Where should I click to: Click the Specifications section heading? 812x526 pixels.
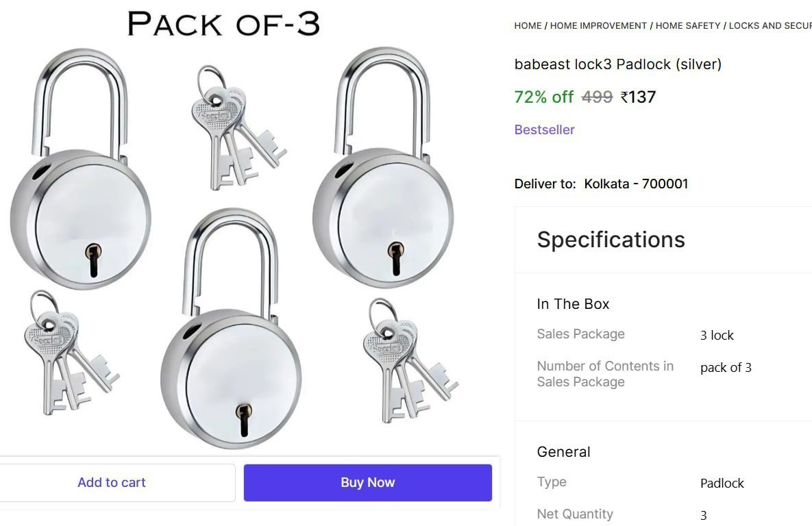611,240
